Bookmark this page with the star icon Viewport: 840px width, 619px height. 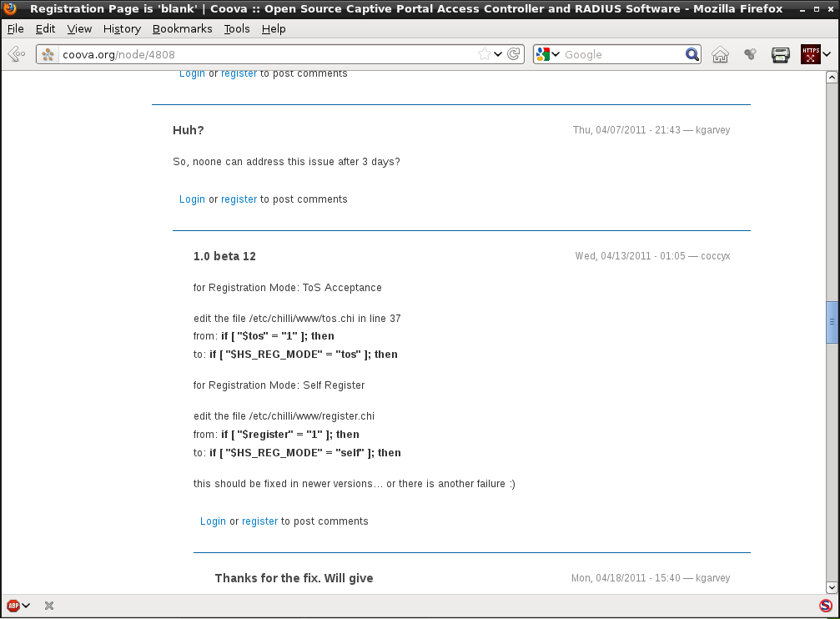point(485,54)
